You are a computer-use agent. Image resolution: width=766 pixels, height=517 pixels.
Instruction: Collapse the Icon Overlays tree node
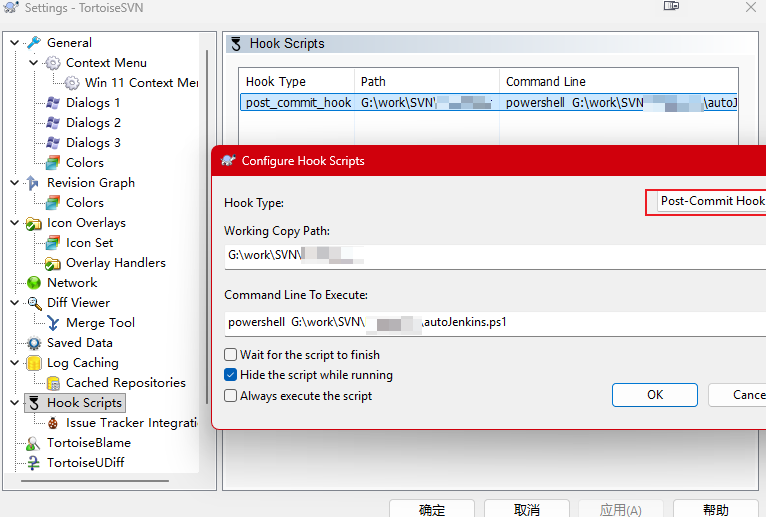click(14, 223)
